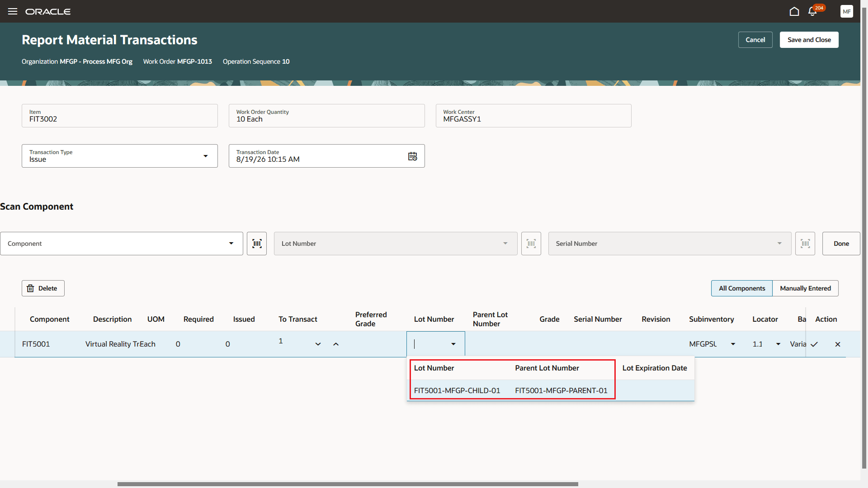Switch to All Components view
Image resolution: width=868 pixels, height=488 pixels.
[x=742, y=288]
